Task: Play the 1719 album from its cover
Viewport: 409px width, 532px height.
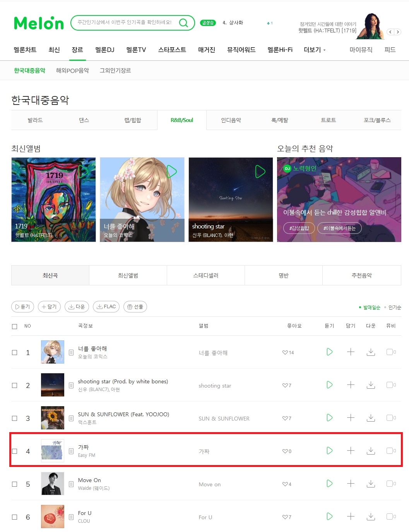Action: [x=83, y=172]
